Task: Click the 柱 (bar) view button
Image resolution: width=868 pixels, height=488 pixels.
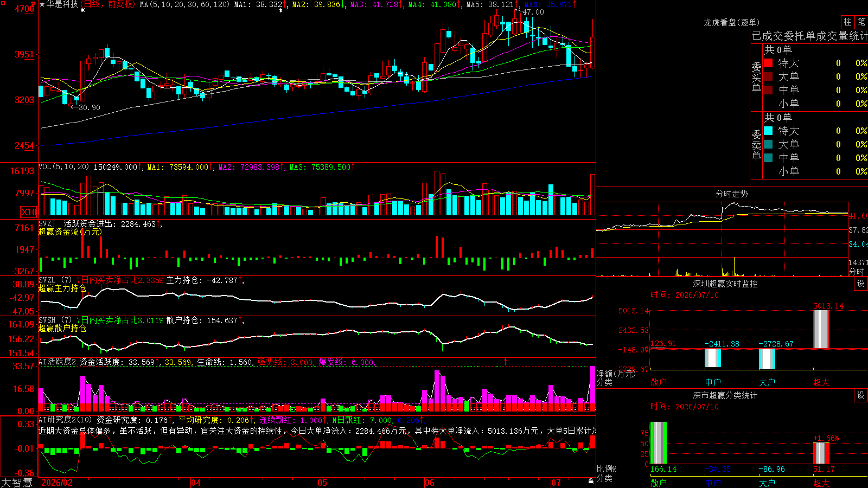Action: click(847, 22)
